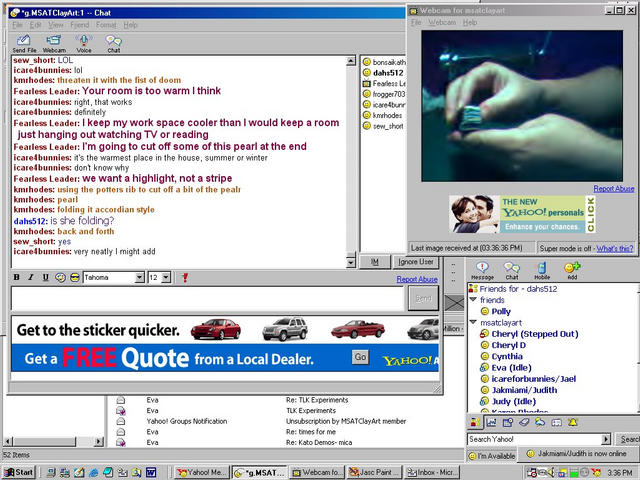
Task: Switch to the Friends tab icon in Messenger
Action: (475, 422)
